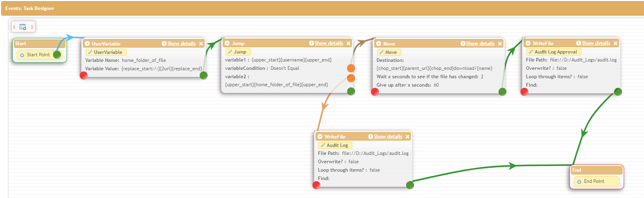
Task: Select the Start box header
Action: [39, 44]
